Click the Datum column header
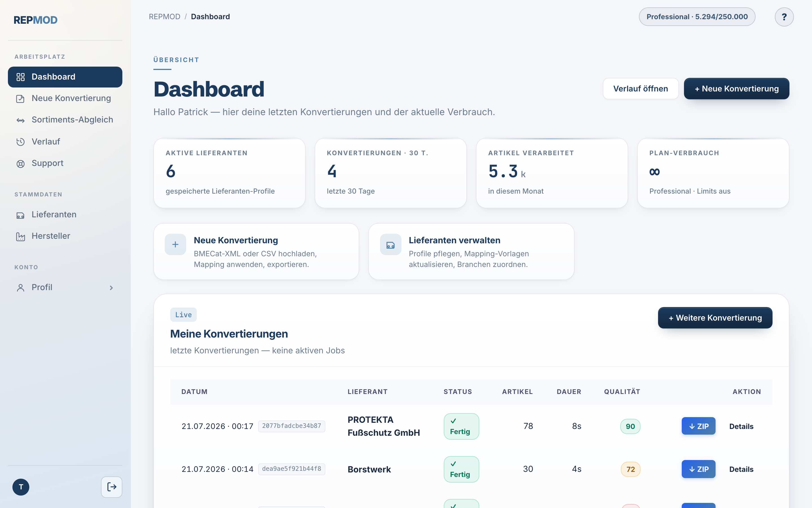This screenshot has width=812, height=508. click(x=195, y=392)
